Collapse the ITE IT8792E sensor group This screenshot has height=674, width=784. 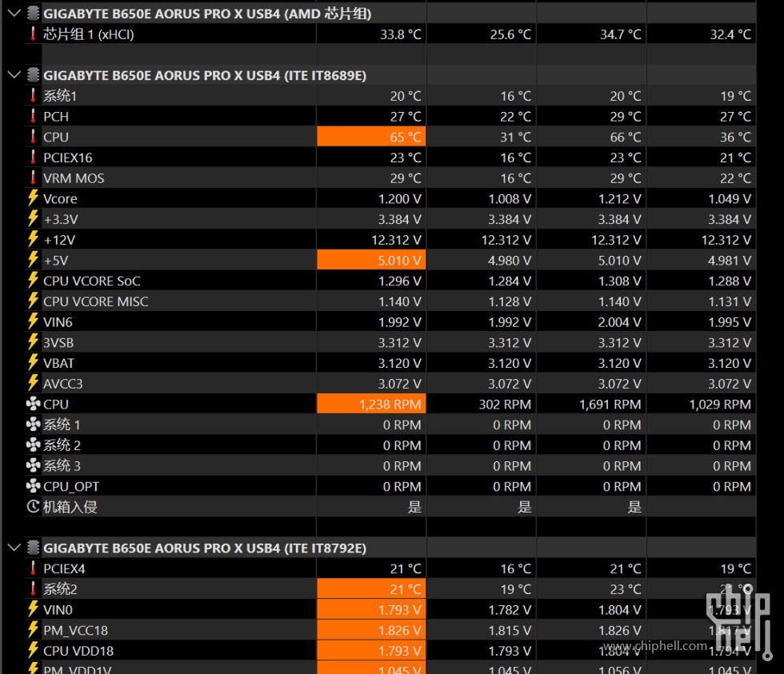pyautogui.click(x=14, y=548)
